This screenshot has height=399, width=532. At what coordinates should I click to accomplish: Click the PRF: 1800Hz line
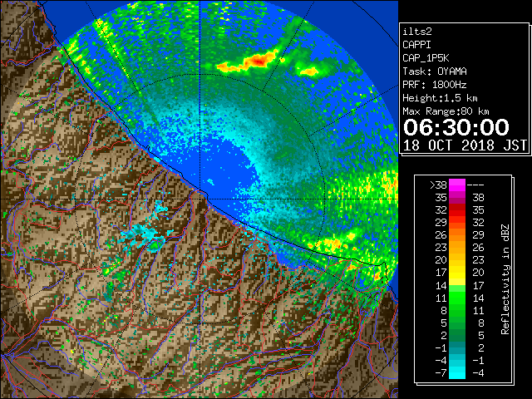[x=435, y=85]
